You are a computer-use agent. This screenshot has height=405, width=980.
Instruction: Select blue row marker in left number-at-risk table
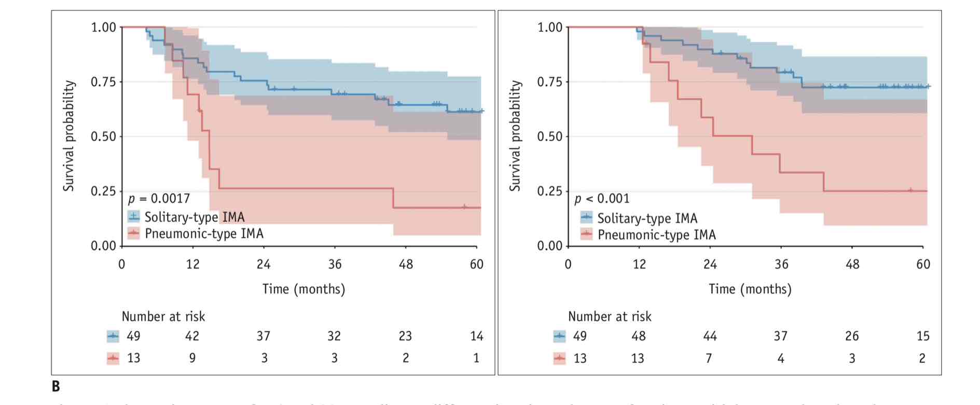tap(113, 336)
